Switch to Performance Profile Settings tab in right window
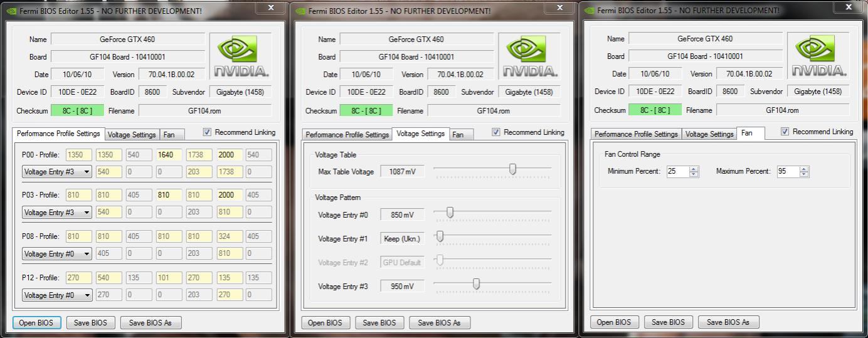This screenshot has width=868, height=338. [x=637, y=134]
